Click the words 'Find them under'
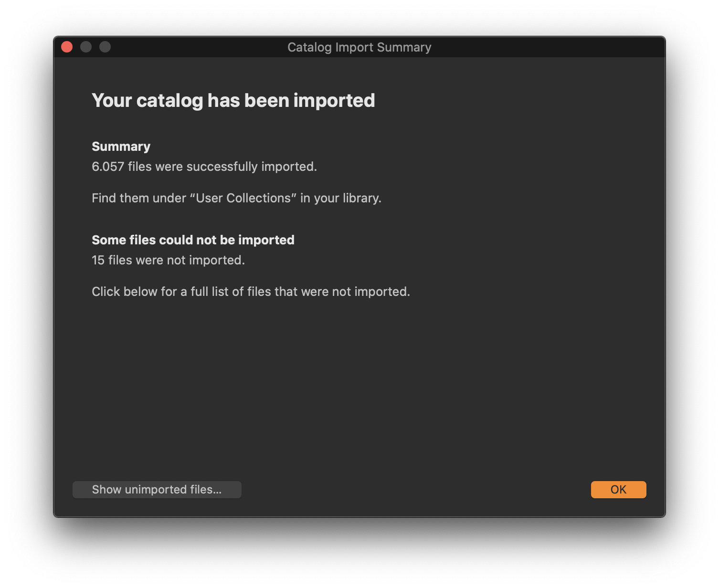This screenshot has height=588, width=719. (138, 198)
